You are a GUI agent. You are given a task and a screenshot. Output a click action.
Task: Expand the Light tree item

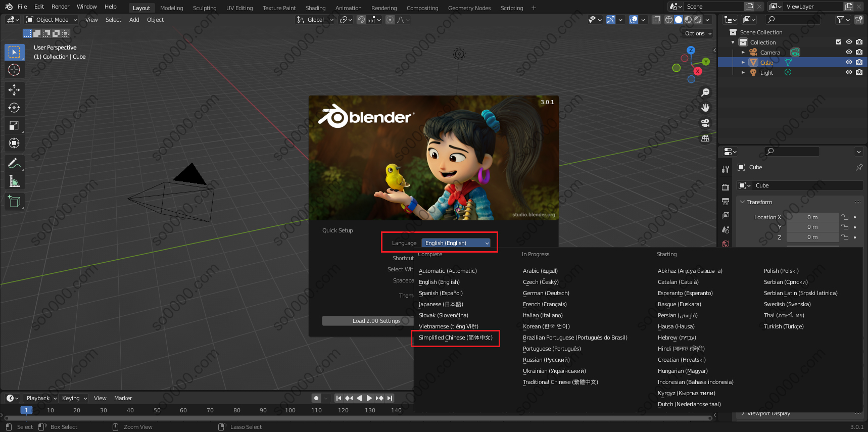[x=743, y=72]
